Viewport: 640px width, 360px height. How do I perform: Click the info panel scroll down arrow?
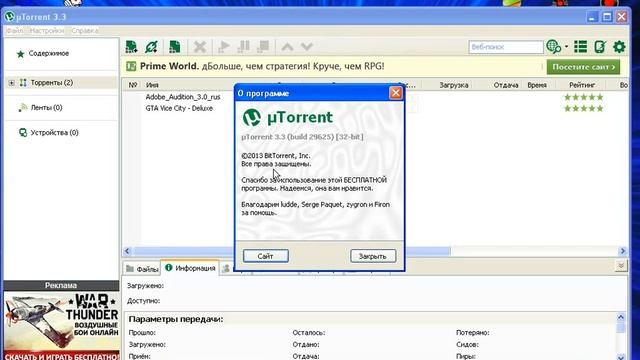[621, 356]
